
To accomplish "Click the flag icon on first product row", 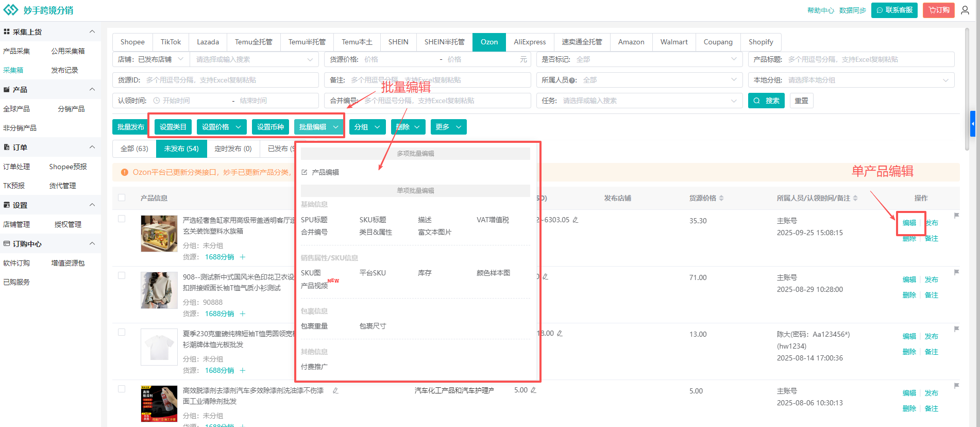I will [x=956, y=216].
